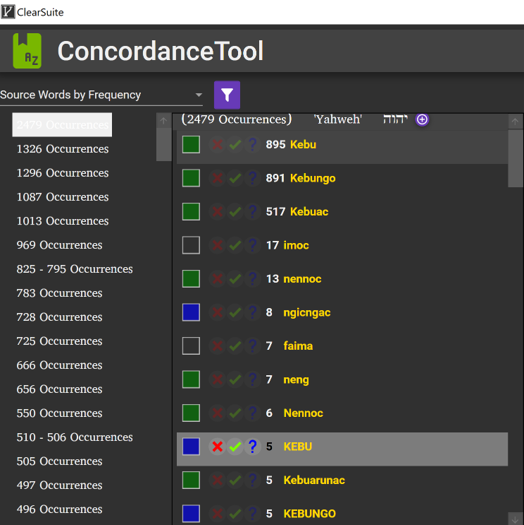
Task: Toggle the green box for Kebuac
Action: tap(191, 212)
